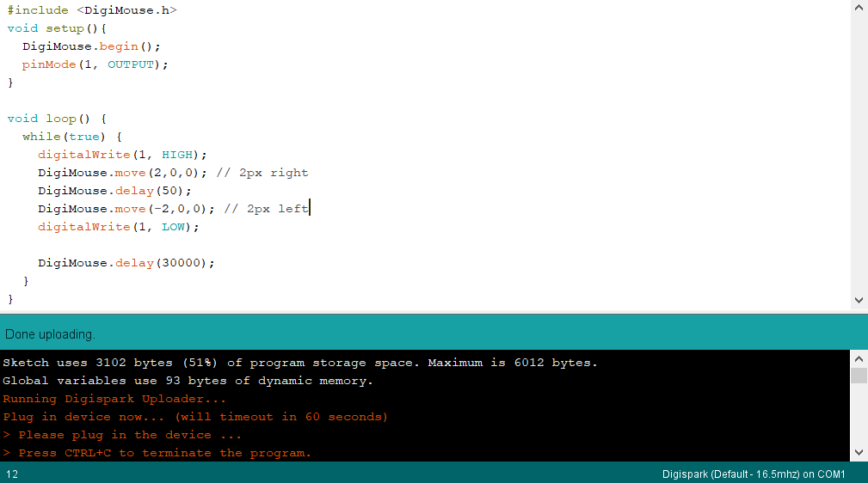Click the editor scroll down arrow
Image resolution: width=868 pixels, height=483 pixels.
click(x=859, y=301)
